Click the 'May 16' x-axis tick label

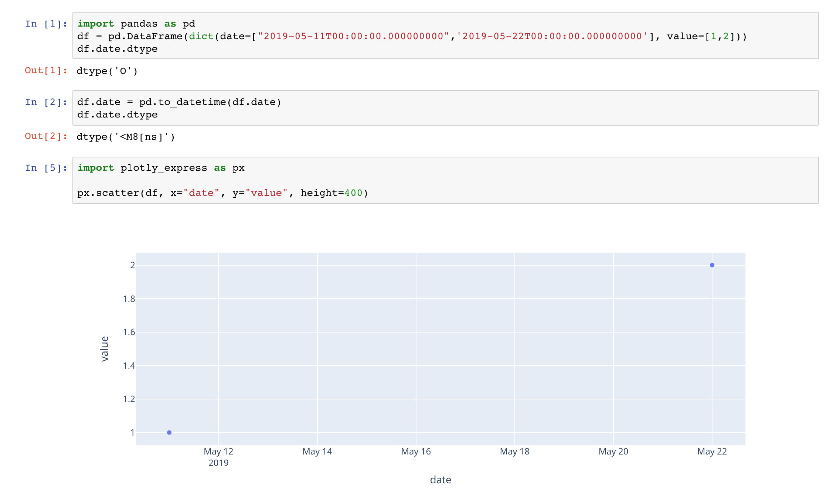tap(416, 452)
